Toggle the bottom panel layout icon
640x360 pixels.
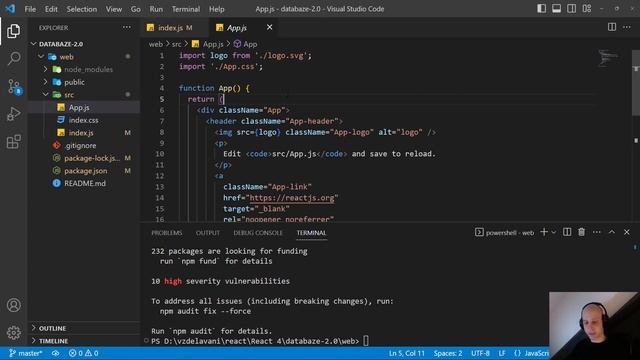point(556,9)
